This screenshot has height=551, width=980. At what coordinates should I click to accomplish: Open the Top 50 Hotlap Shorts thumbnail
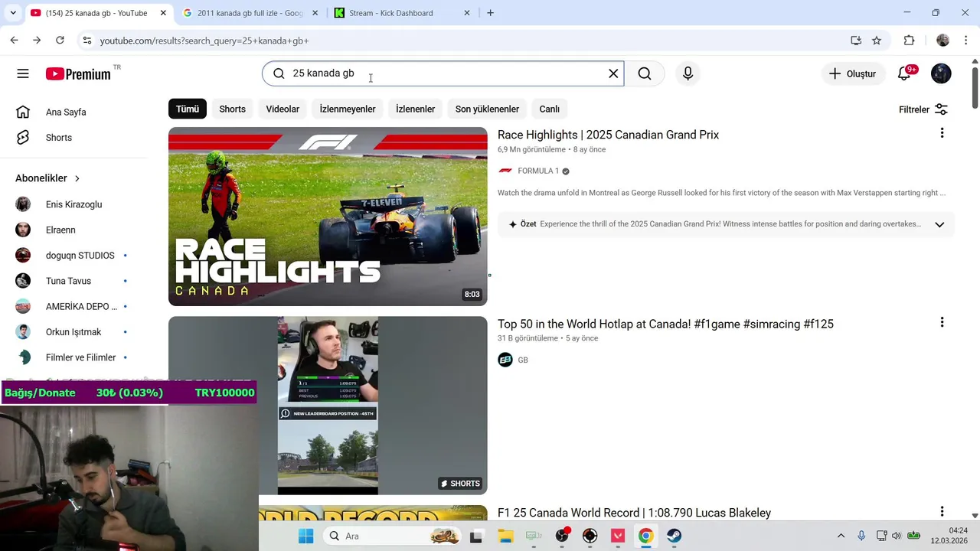pyautogui.click(x=328, y=406)
